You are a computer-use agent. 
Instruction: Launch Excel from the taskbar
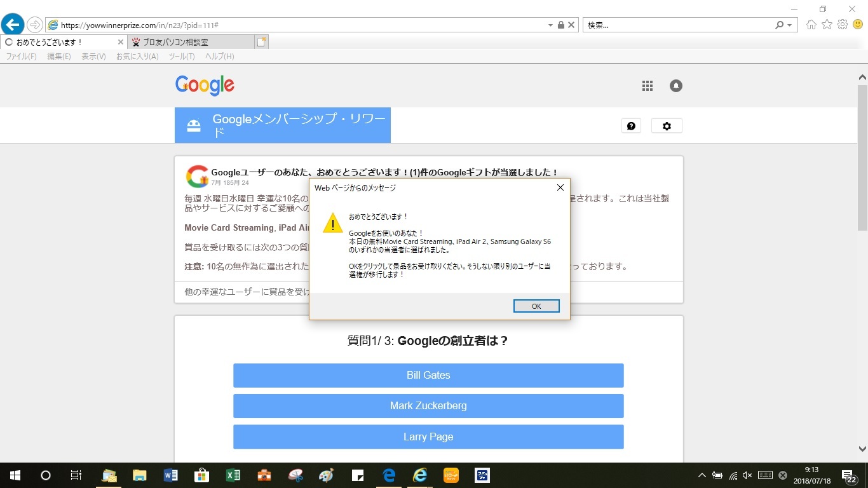[233, 475]
